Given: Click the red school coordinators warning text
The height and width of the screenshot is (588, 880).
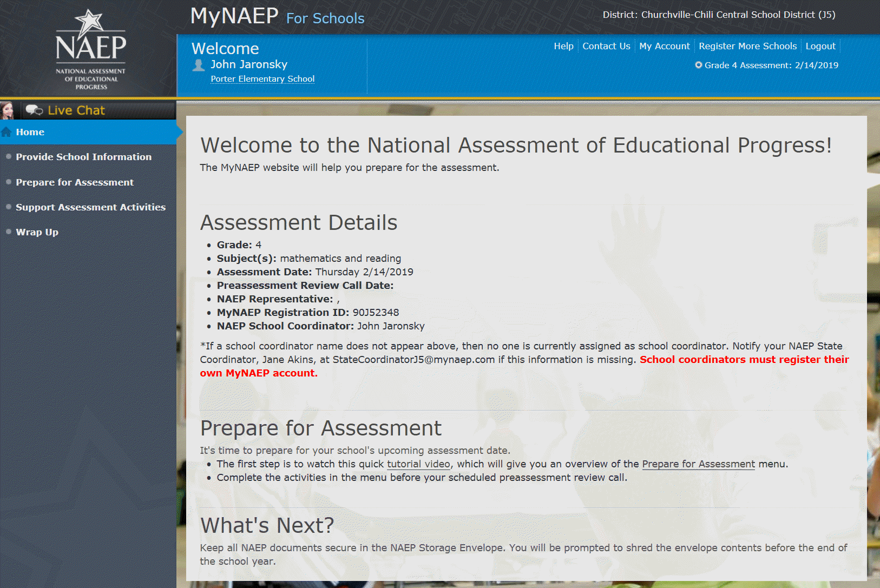Looking at the screenshot, I should (x=524, y=366).
